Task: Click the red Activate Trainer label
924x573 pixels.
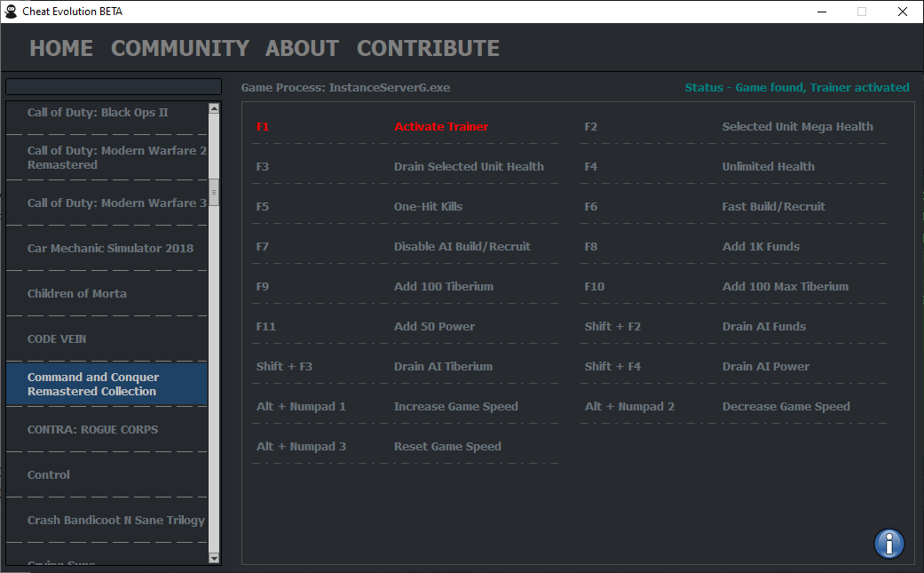Action: (x=441, y=127)
